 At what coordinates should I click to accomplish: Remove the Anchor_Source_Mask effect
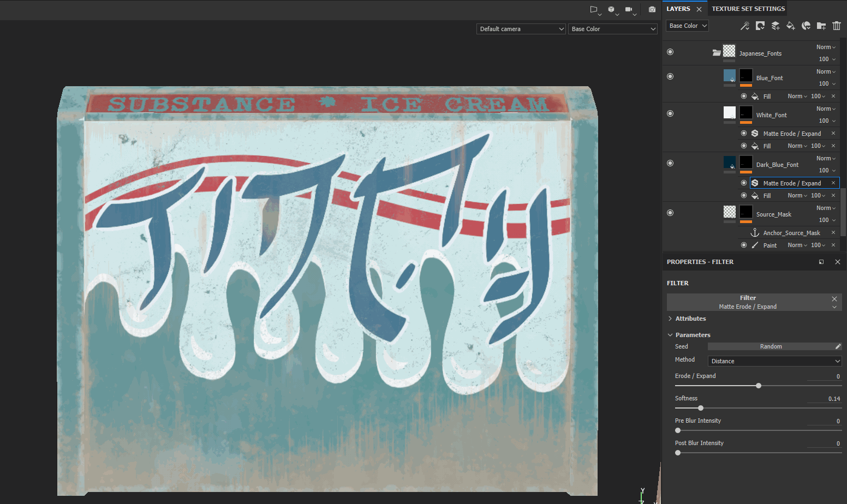point(833,233)
